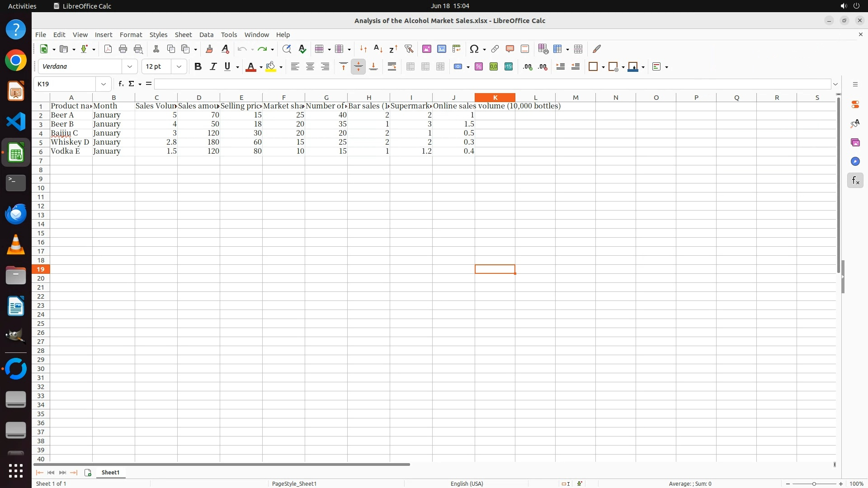Viewport: 868px width, 488px height.
Task: Toggle Italic text formatting
Action: (213, 67)
